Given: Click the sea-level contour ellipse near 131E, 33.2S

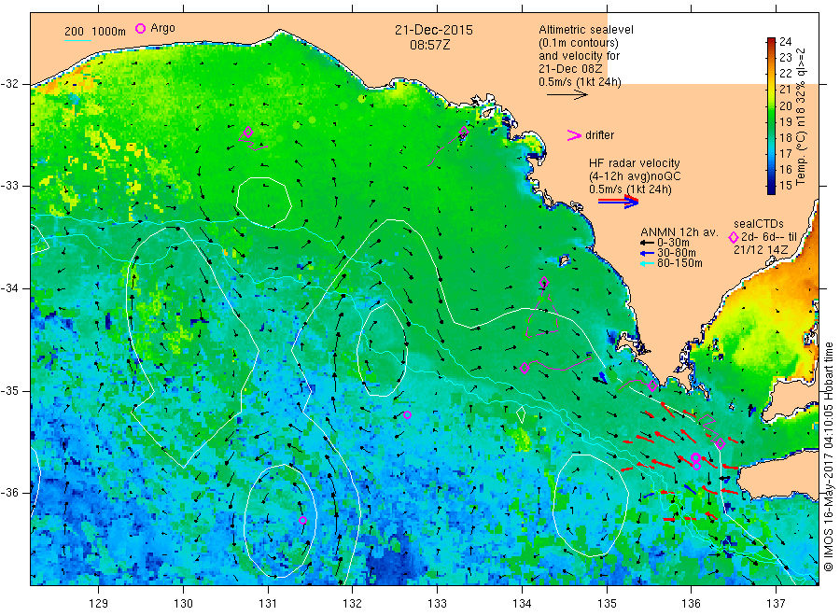Looking at the screenshot, I should coord(264,202).
